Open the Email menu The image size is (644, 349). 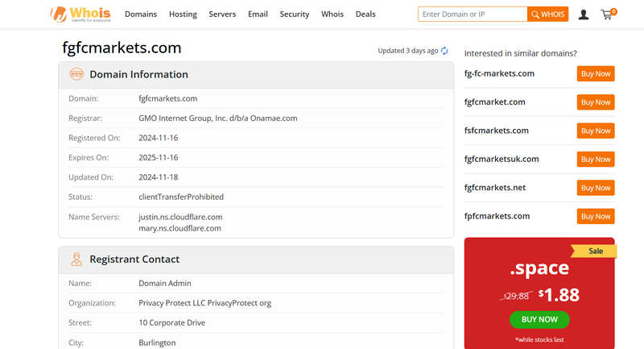258,14
